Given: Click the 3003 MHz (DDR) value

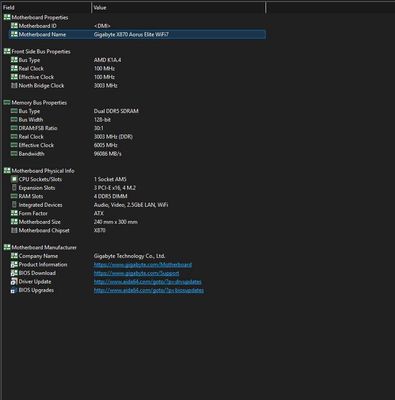Looking at the screenshot, I should (113, 137).
